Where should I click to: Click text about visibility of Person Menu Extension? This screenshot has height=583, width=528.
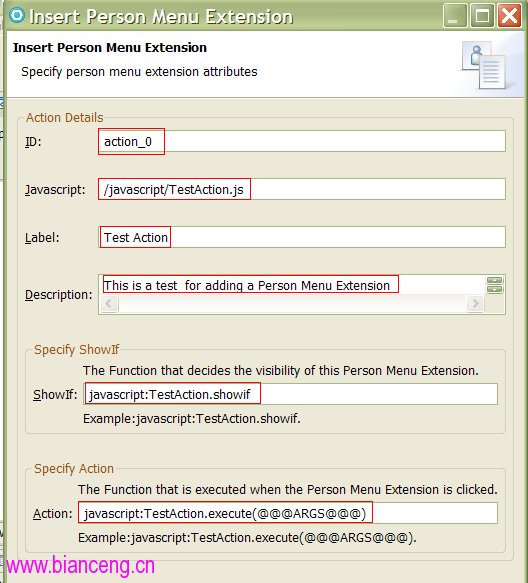tap(281, 371)
